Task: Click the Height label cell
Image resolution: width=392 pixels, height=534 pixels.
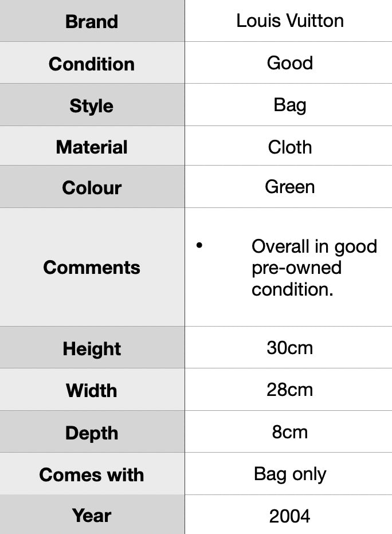Action: [92, 349]
